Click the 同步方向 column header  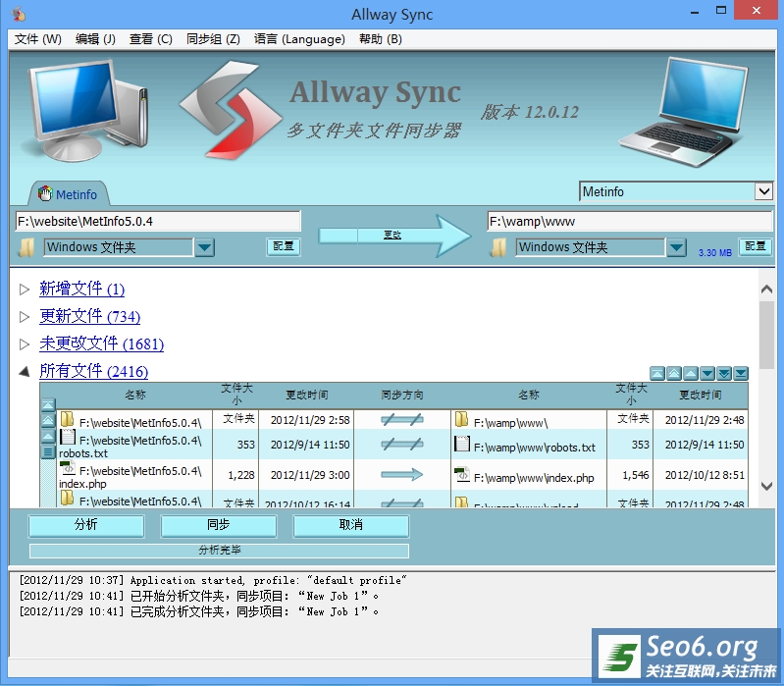402,395
